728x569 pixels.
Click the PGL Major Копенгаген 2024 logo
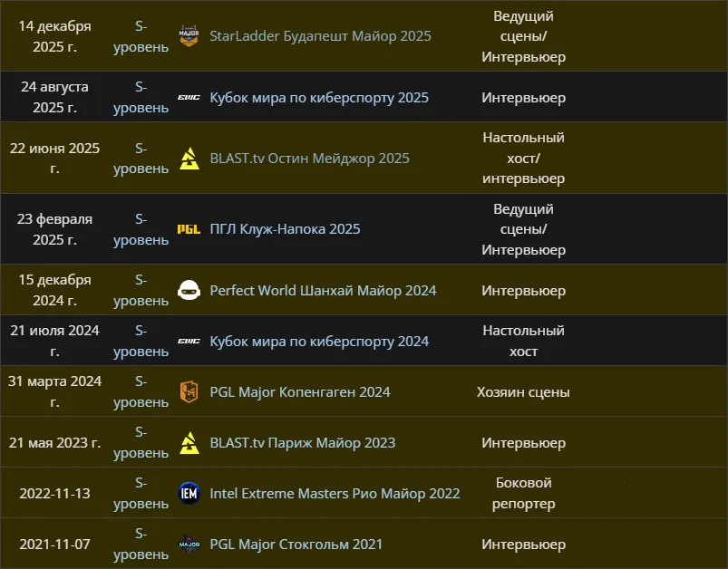pos(189,391)
